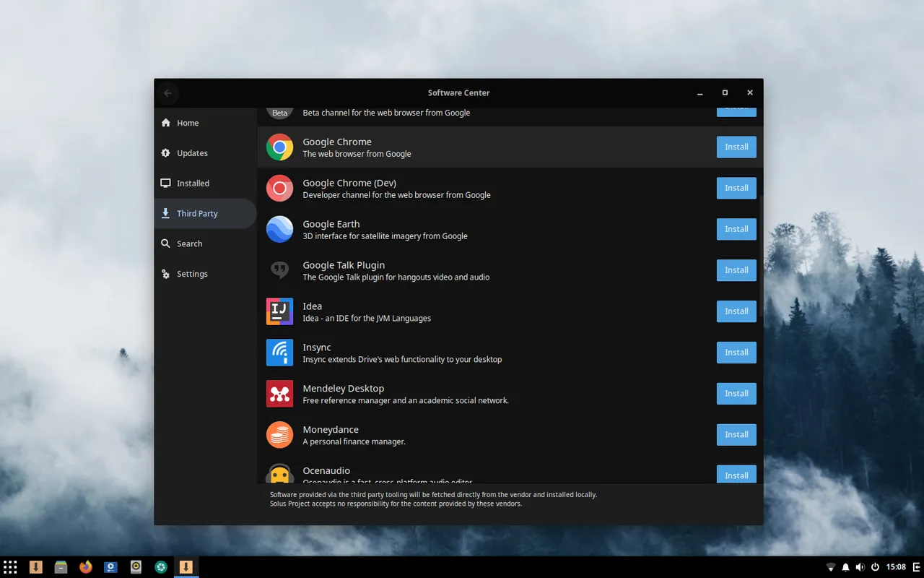Click the third party disclaimer text
The height and width of the screenshot is (578, 924).
(x=433, y=499)
